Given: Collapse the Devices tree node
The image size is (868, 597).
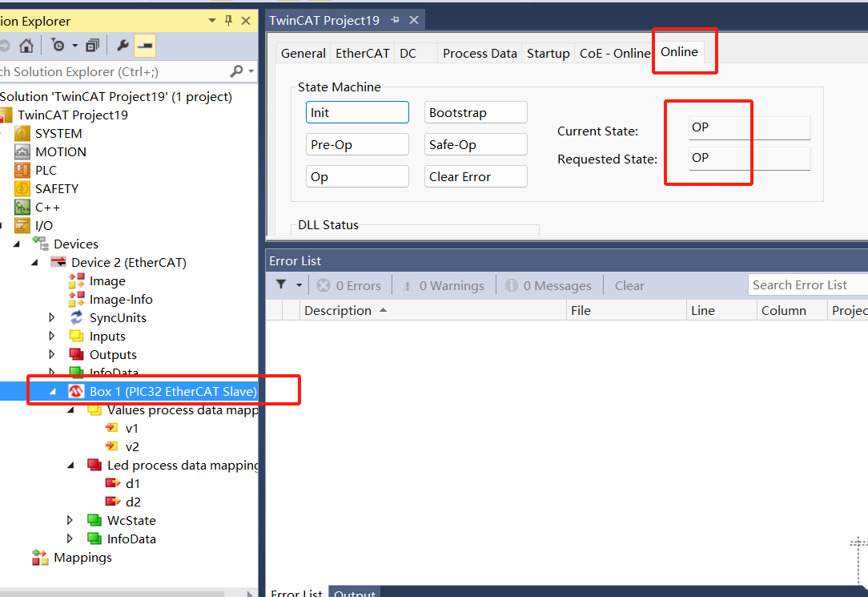Looking at the screenshot, I should pos(17,244).
